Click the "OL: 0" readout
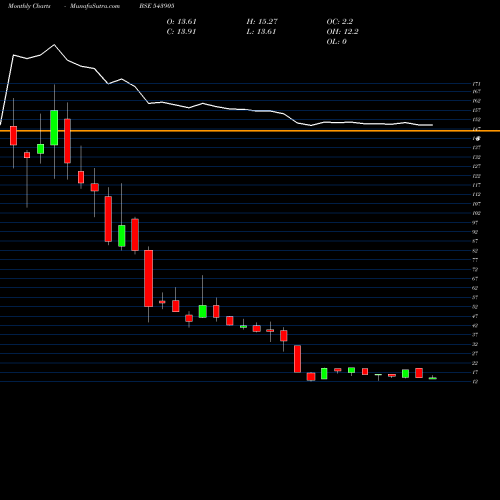Image resolution: width=500 pixels, height=500 pixels. (337, 42)
